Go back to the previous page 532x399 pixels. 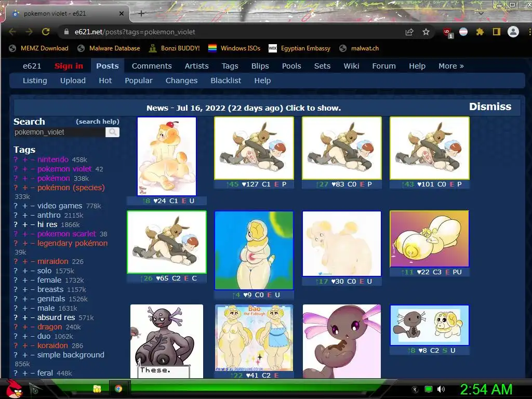(12, 32)
